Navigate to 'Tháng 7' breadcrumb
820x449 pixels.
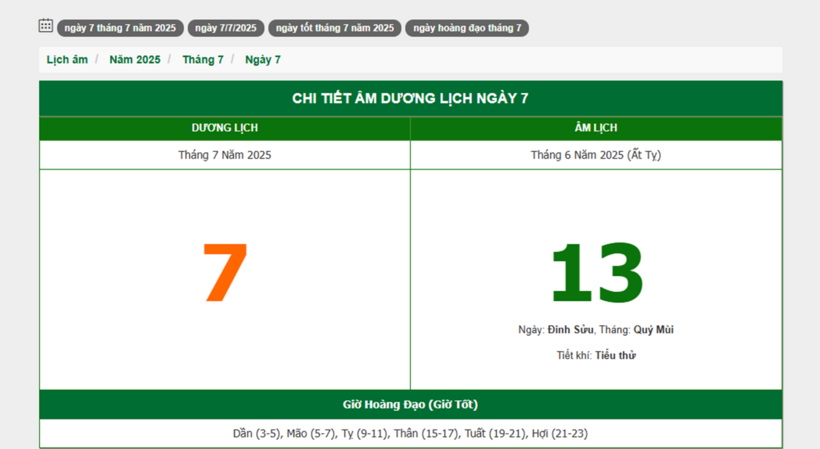tap(203, 60)
